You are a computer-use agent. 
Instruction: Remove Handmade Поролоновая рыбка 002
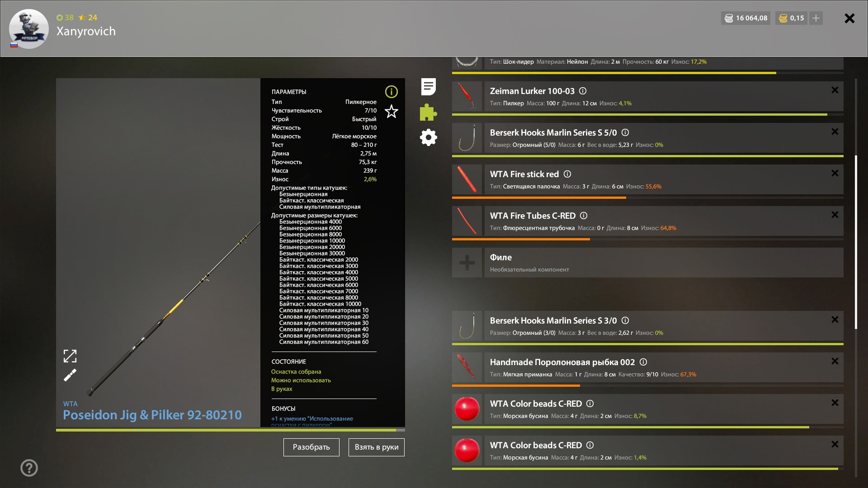[835, 361]
